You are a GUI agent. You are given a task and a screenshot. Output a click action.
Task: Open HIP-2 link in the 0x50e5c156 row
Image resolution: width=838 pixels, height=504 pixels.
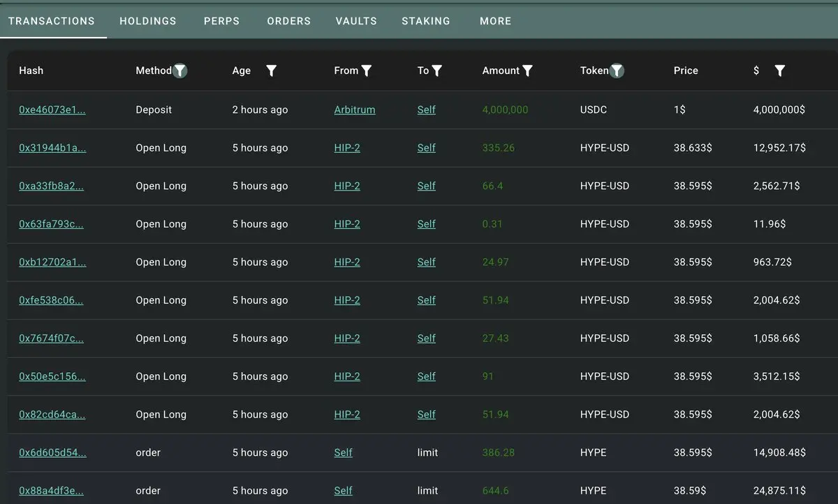coord(347,376)
